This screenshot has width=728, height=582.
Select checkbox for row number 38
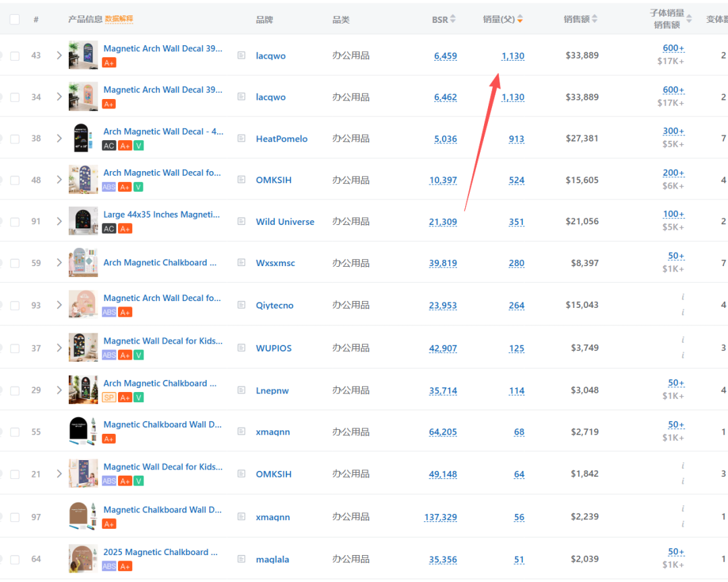tap(15, 139)
